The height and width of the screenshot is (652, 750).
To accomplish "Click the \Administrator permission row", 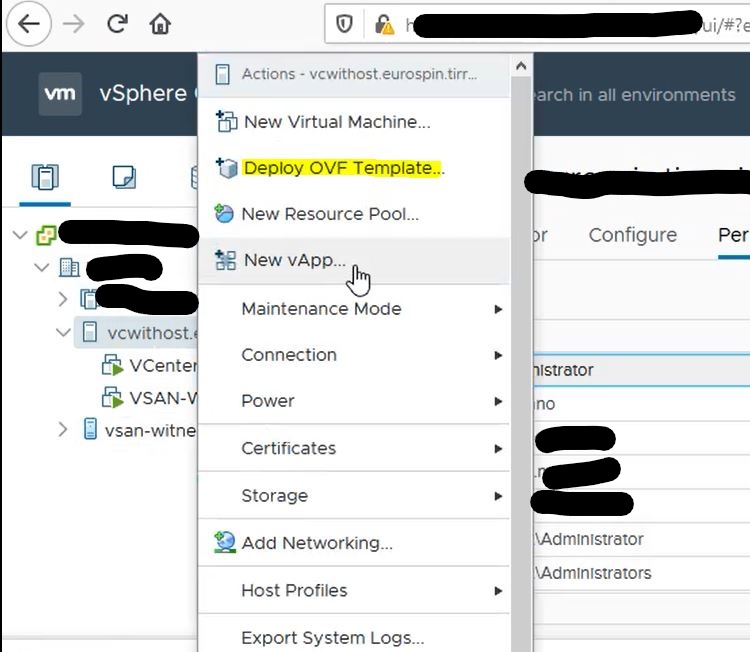I will pos(641,540).
